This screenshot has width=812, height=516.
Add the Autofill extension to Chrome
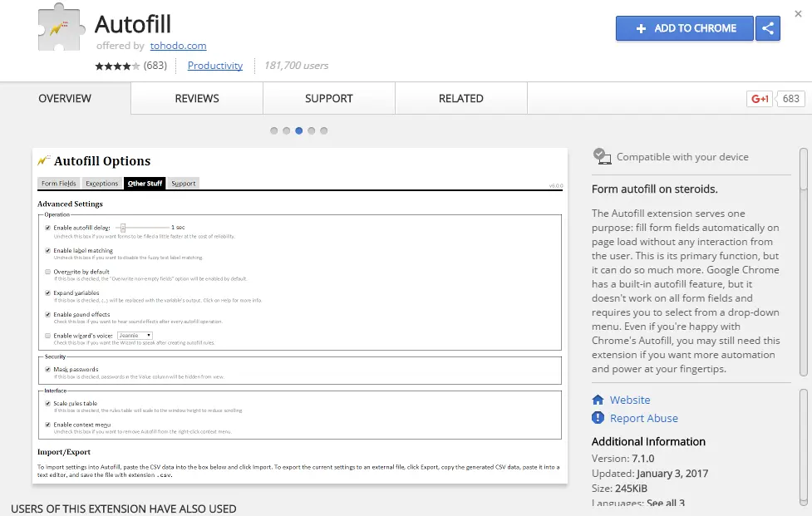tap(684, 28)
